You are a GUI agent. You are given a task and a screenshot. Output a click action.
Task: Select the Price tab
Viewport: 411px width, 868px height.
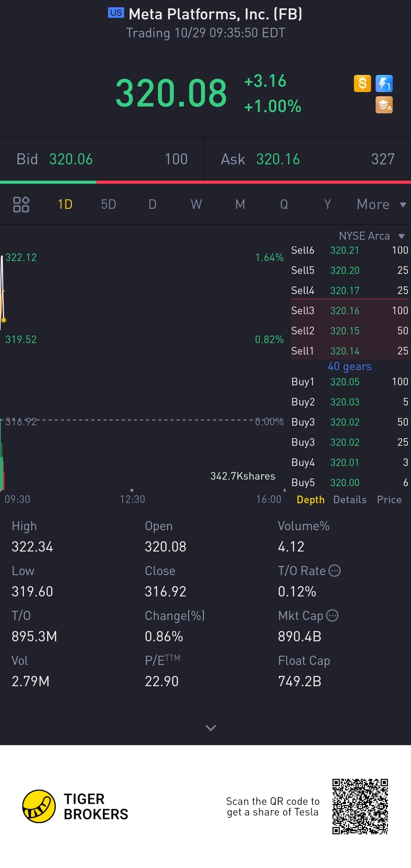389,499
